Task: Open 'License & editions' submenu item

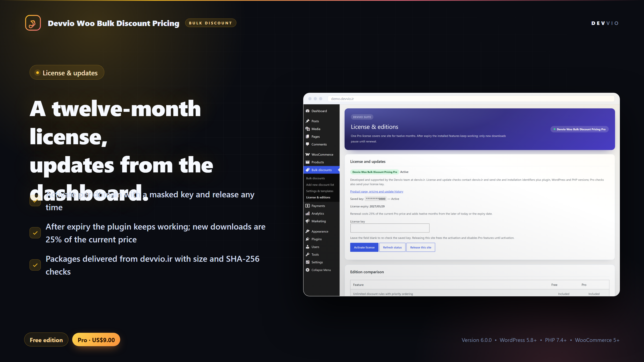Action: point(318,197)
